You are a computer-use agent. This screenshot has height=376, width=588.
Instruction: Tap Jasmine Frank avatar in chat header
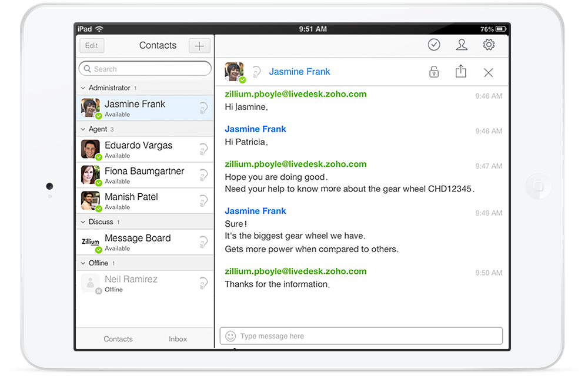(234, 72)
